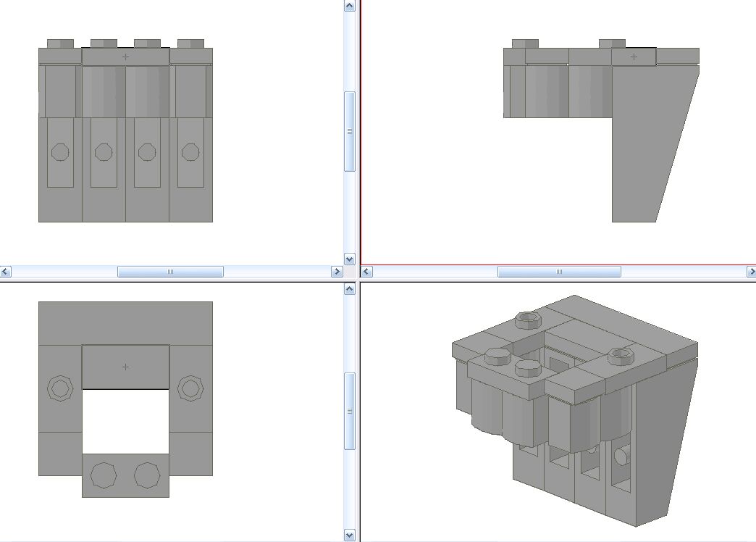The height and width of the screenshot is (542, 756).
Task: Click the top-right view's horizontal scroll right arrow
Action: 751,272
